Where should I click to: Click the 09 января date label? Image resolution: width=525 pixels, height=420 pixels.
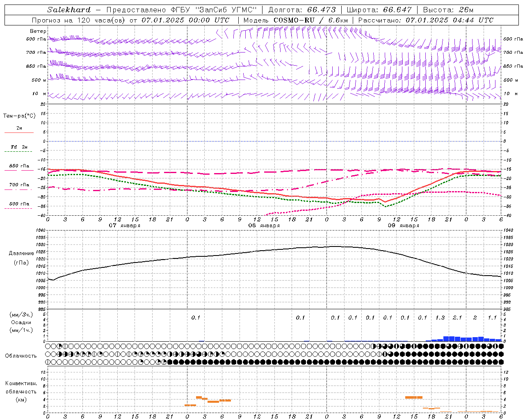pyautogui.click(x=404, y=226)
